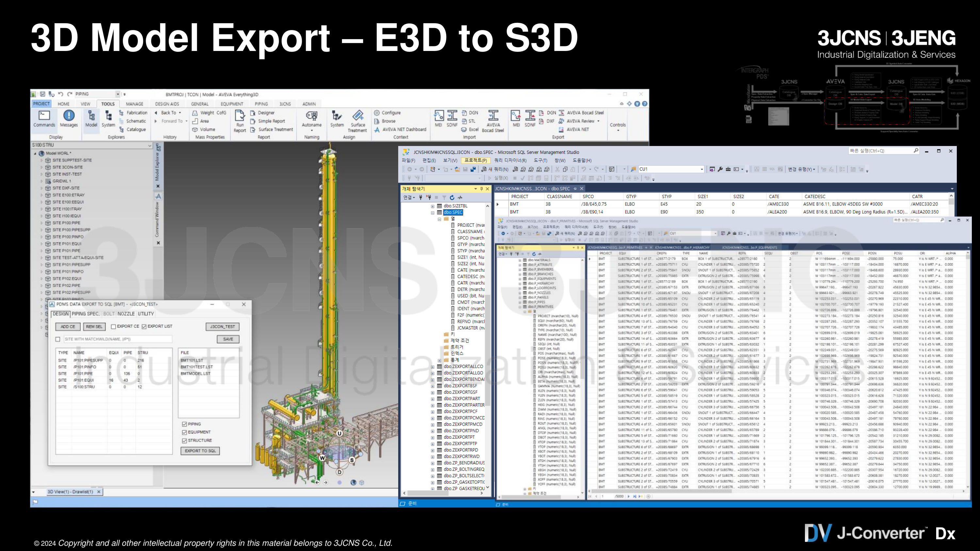
Task: Open the 프로젝트(P) menu in SSMS
Action: click(x=476, y=160)
